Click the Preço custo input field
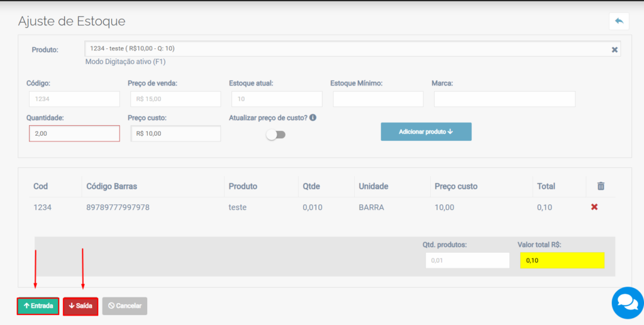The width and height of the screenshot is (644, 325). pos(175,133)
